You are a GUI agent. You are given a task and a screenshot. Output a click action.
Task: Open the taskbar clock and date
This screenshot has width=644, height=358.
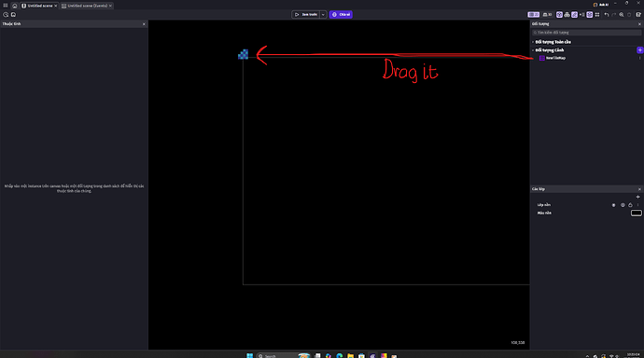633,355
